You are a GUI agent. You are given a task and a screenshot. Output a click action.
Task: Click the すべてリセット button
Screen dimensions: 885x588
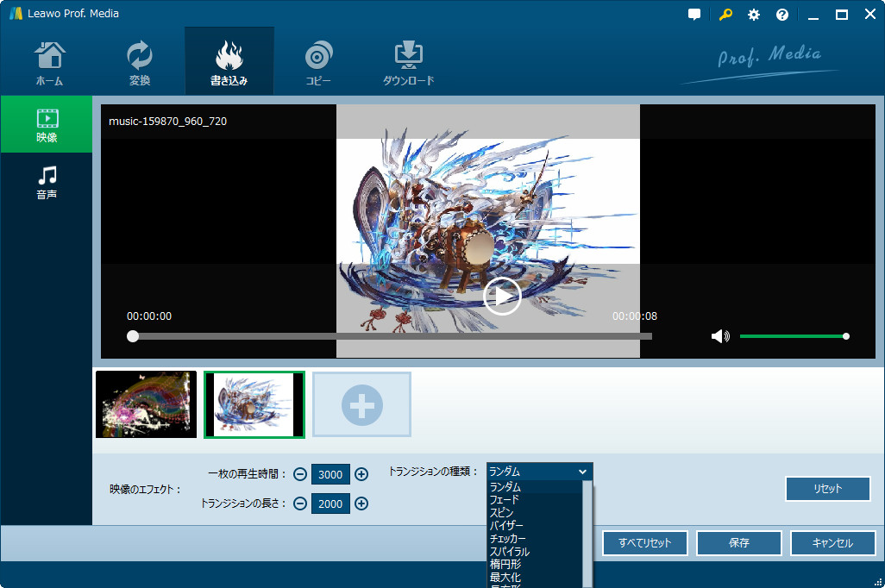tap(644, 543)
